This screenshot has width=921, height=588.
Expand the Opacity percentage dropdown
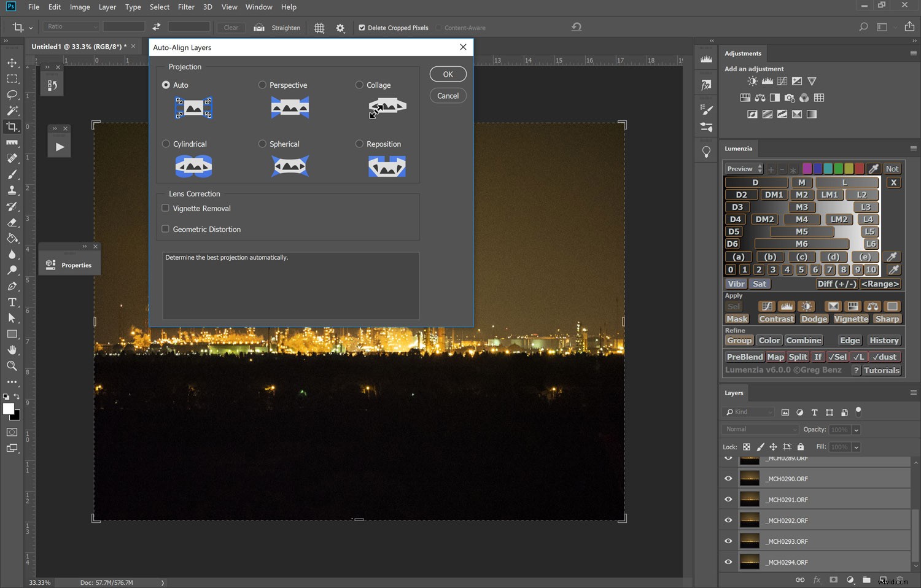click(x=856, y=429)
